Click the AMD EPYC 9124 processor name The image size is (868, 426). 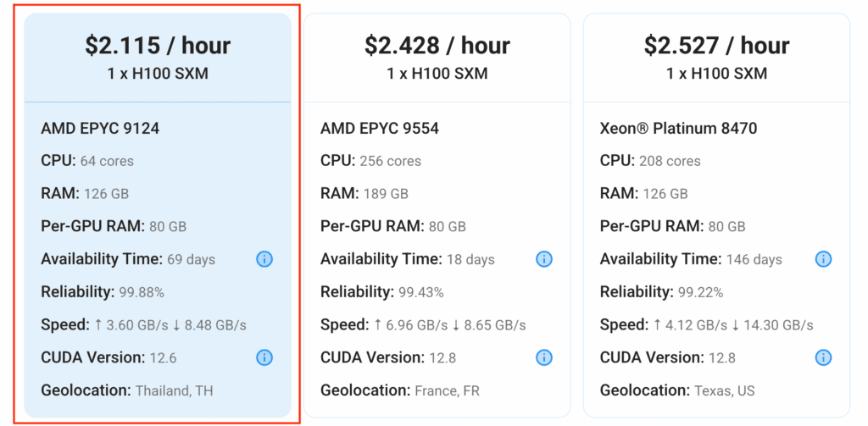(100, 129)
